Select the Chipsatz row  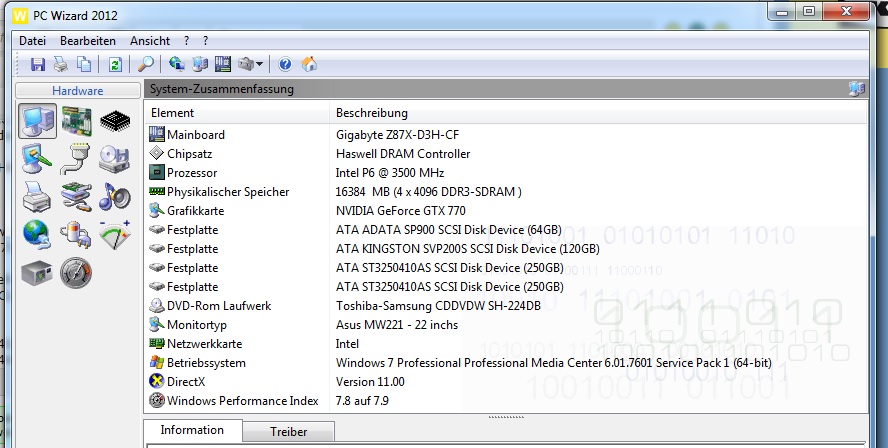[x=506, y=153]
